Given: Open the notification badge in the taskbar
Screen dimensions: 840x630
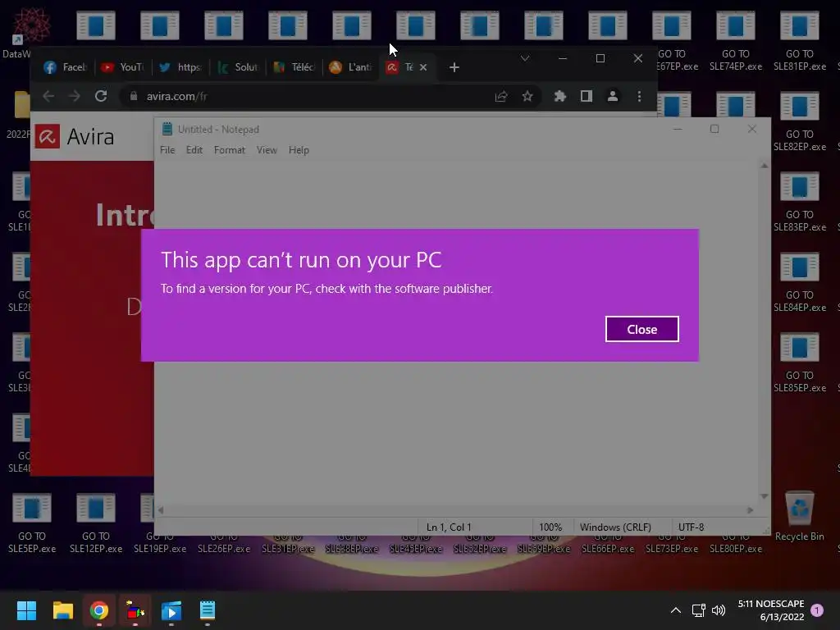Looking at the screenshot, I should pos(817,609).
